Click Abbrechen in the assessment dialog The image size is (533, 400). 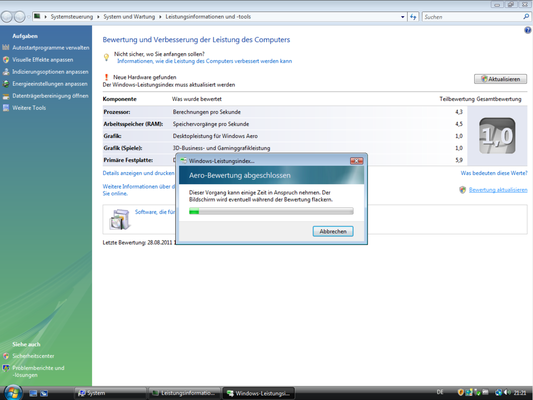click(333, 231)
